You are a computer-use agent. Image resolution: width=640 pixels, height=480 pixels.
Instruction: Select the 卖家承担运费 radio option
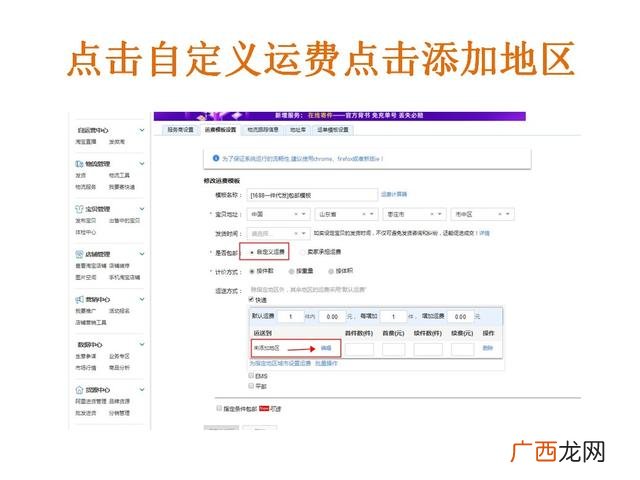pos(302,252)
